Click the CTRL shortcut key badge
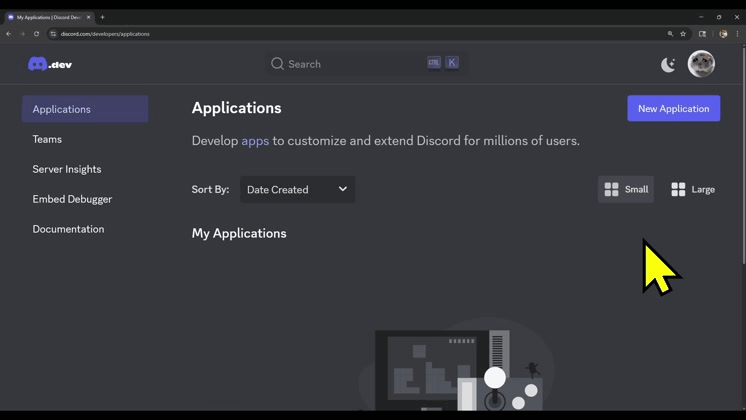Screen dimensions: 746x420 (x=434, y=62)
